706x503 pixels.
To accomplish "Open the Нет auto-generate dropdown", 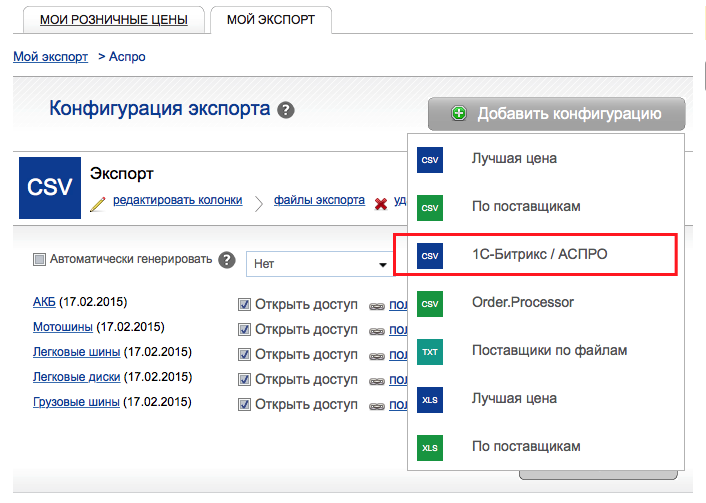I will click(320, 264).
